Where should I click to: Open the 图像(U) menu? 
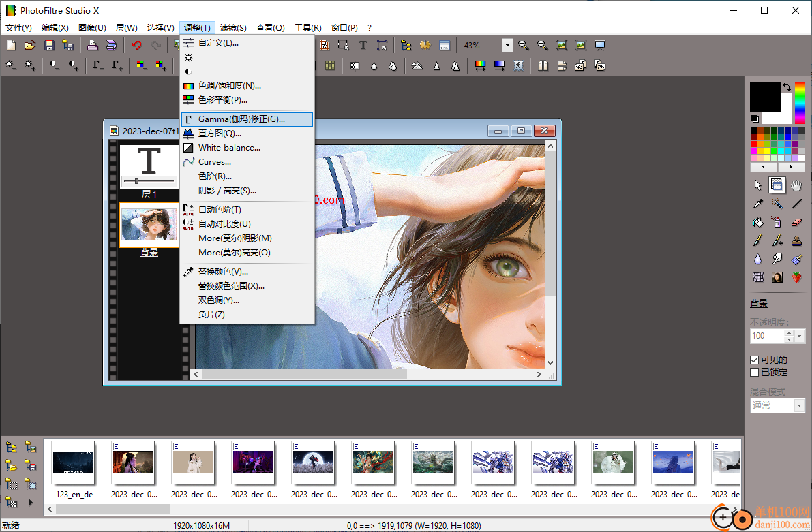92,27
